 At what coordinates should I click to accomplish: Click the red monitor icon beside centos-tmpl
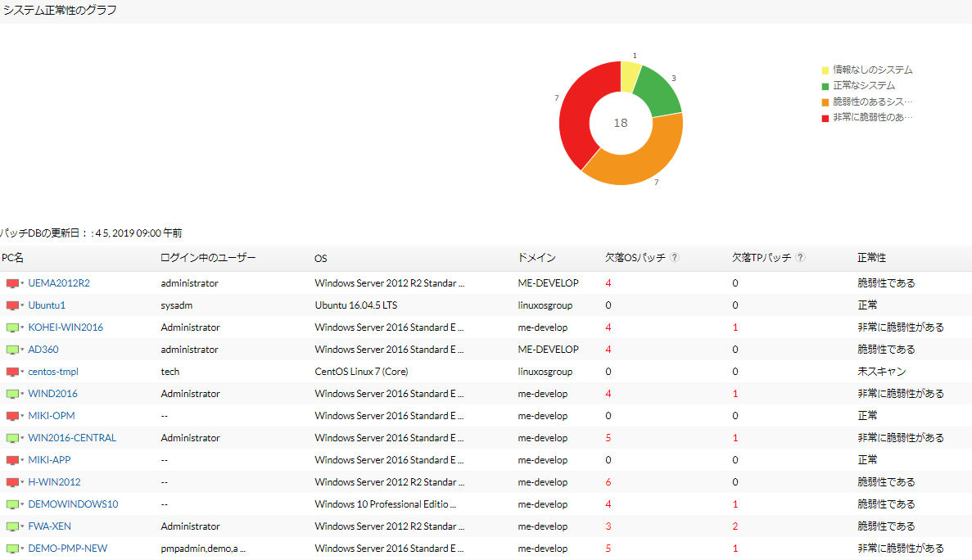tap(11, 372)
